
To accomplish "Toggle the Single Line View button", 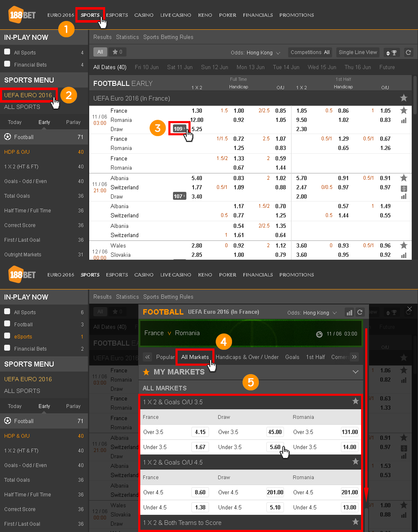I will [358, 52].
